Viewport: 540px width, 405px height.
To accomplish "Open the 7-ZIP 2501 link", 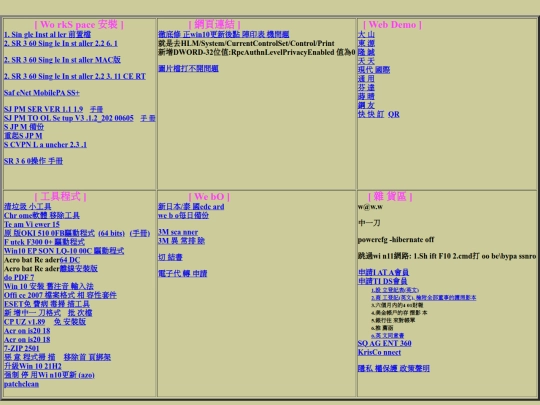I will click(x=22, y=349).
